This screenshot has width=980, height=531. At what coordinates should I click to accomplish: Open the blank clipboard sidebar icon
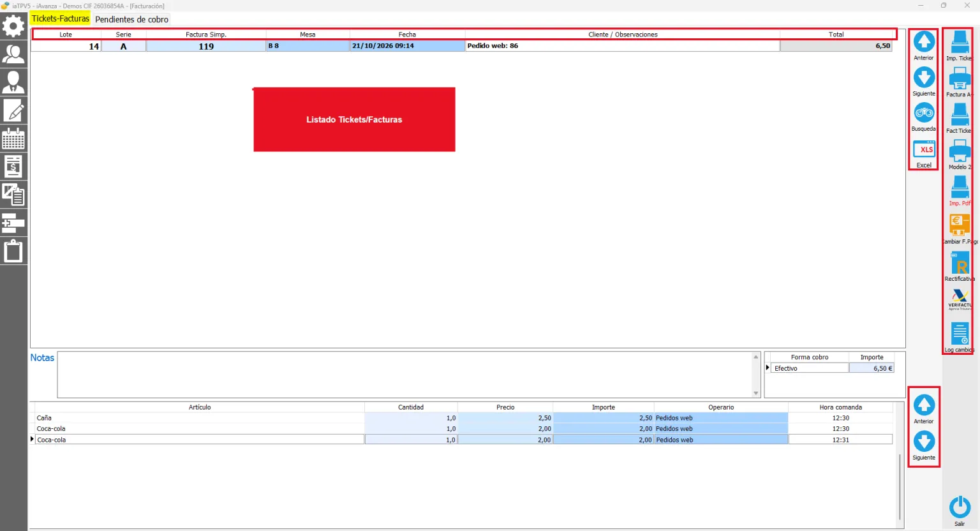(x=13, y=251)
